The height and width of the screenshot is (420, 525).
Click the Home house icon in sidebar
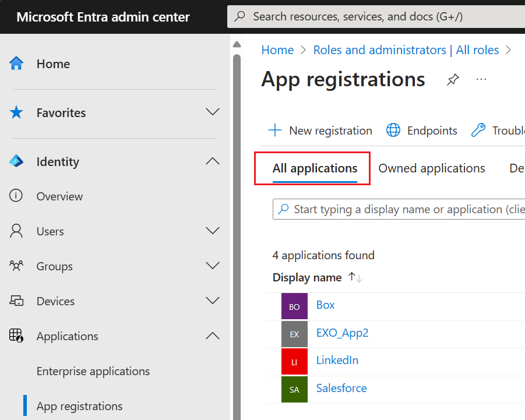coord(16,63)
